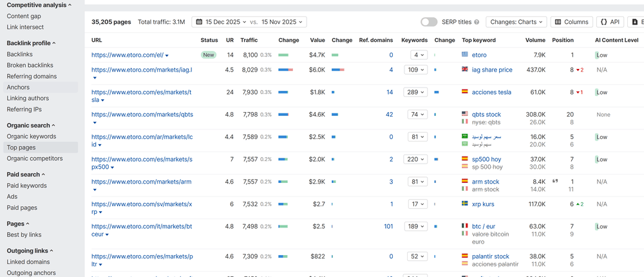Open Linked domains report
This screenshot has width=644, height=277.
click(x=28, y=262)
